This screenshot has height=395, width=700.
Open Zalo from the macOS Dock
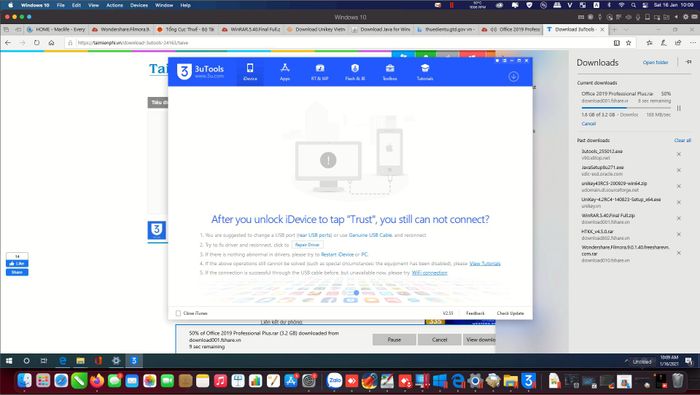click(334, 381)
